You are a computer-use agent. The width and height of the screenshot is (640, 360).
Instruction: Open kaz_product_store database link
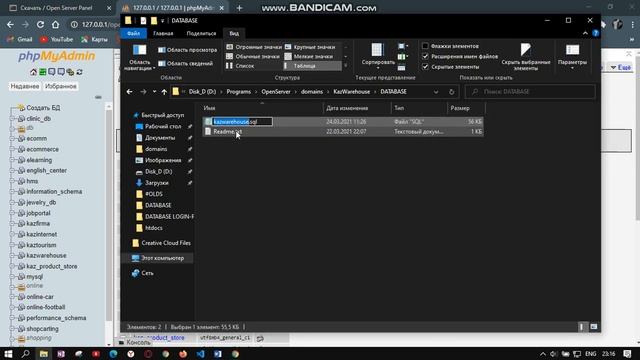(x=52, y=266)
